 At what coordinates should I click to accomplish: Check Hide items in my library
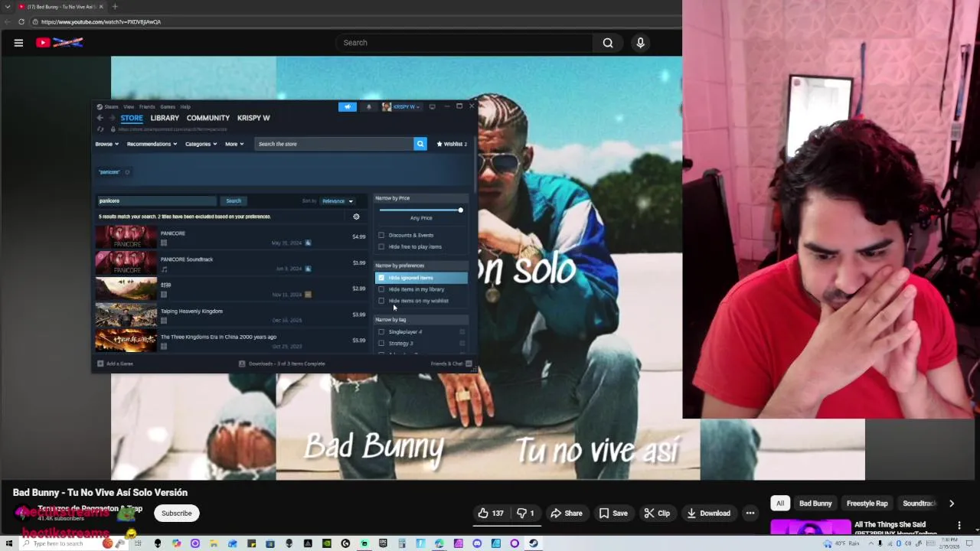381,289
